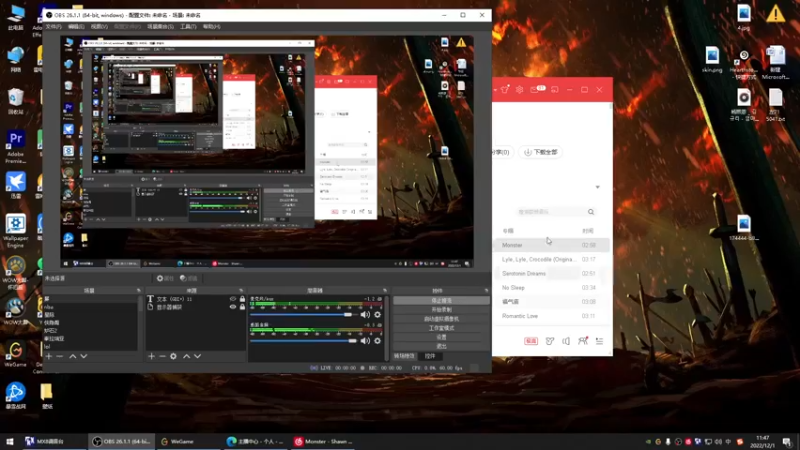
Task: Move the selected scene up
Action: (x=72, y=356)
